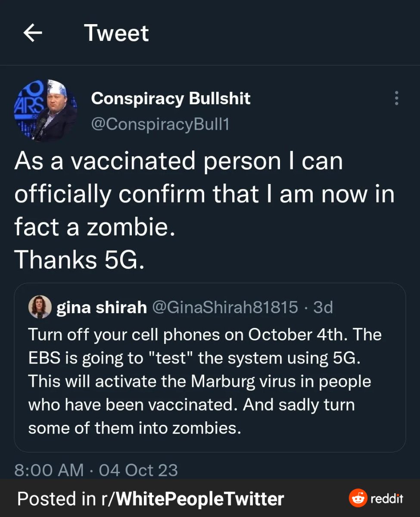
Task: Click the 04 Oct 23 date
Action: click(x=138, y=470)
